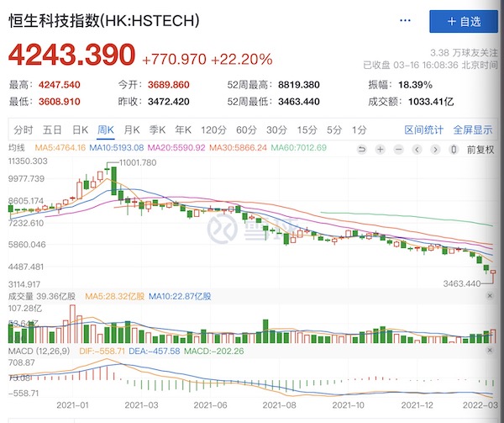Click the 成交量 39.36亿股 volume label

[42, 296]
